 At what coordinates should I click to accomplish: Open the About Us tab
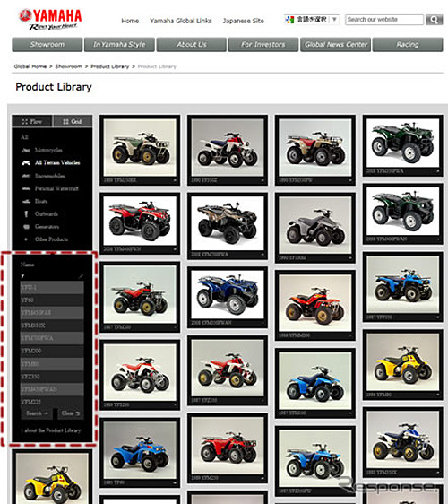(192, 44)
